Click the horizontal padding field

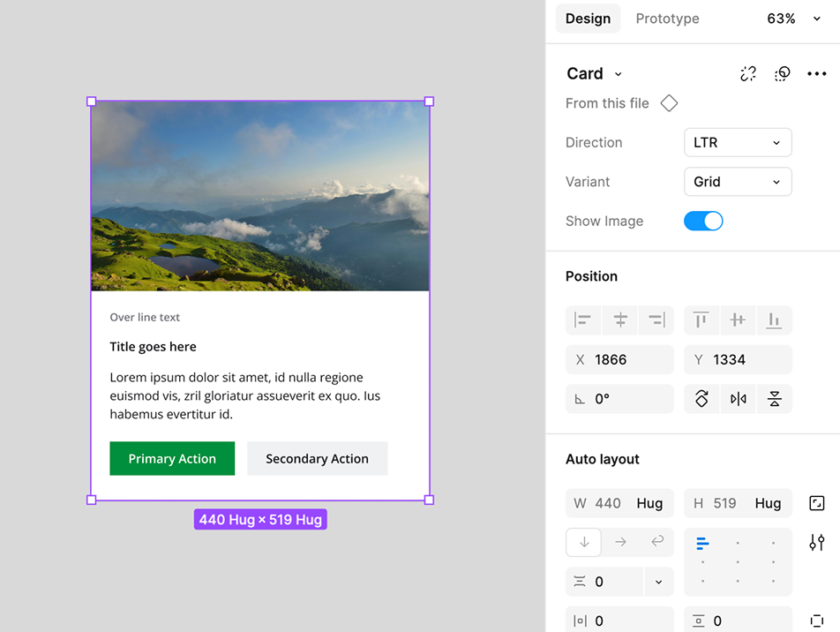619,621
